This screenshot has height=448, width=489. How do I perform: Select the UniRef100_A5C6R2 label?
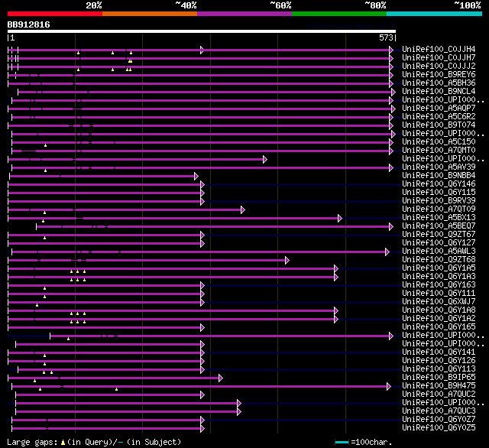click(439, 117)
